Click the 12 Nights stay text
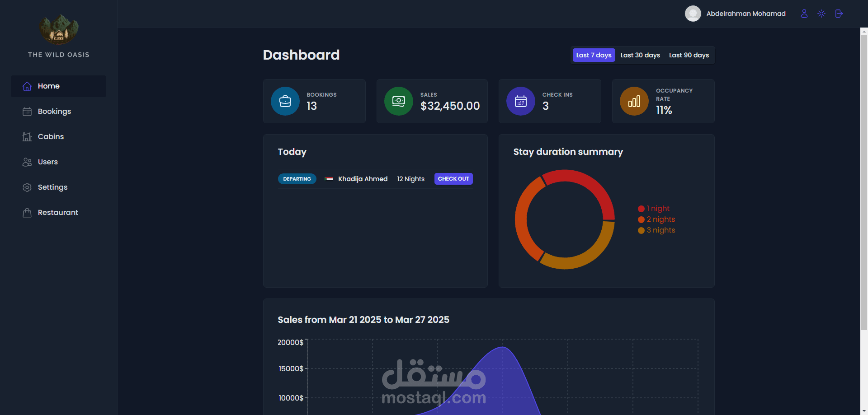Viewport: 868px width, 415px height. pyautogui.click(x=410, y=179)
